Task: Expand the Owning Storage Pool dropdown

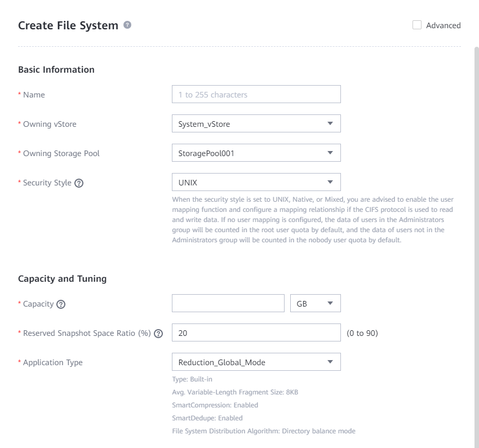Action: (256, 153)
